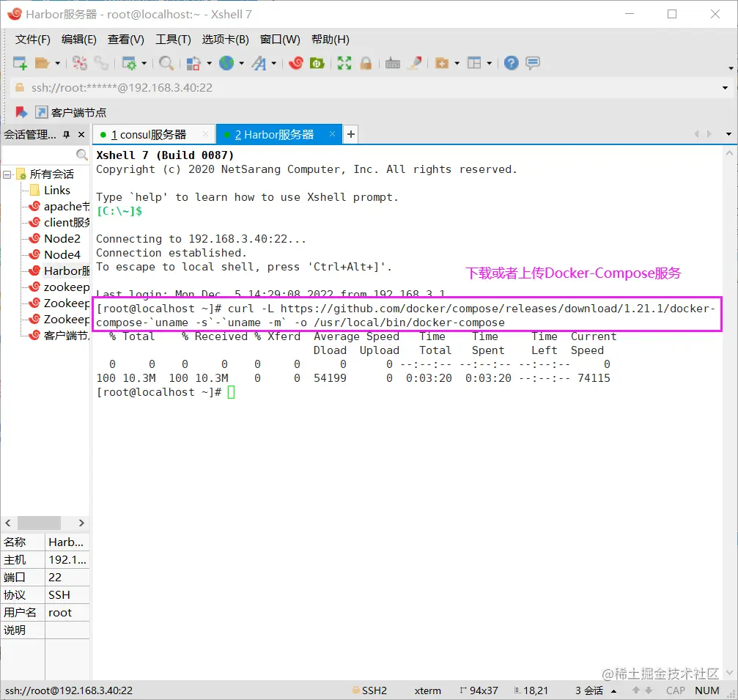Select the Links folder in session tree
Viewport: 738px width, 700px height.
click(57, 191)
